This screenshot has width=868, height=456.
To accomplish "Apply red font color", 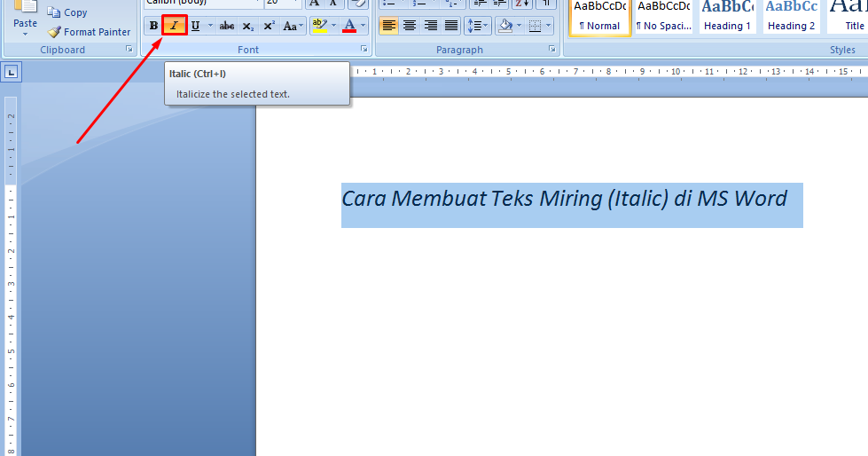I will [349, 26].
